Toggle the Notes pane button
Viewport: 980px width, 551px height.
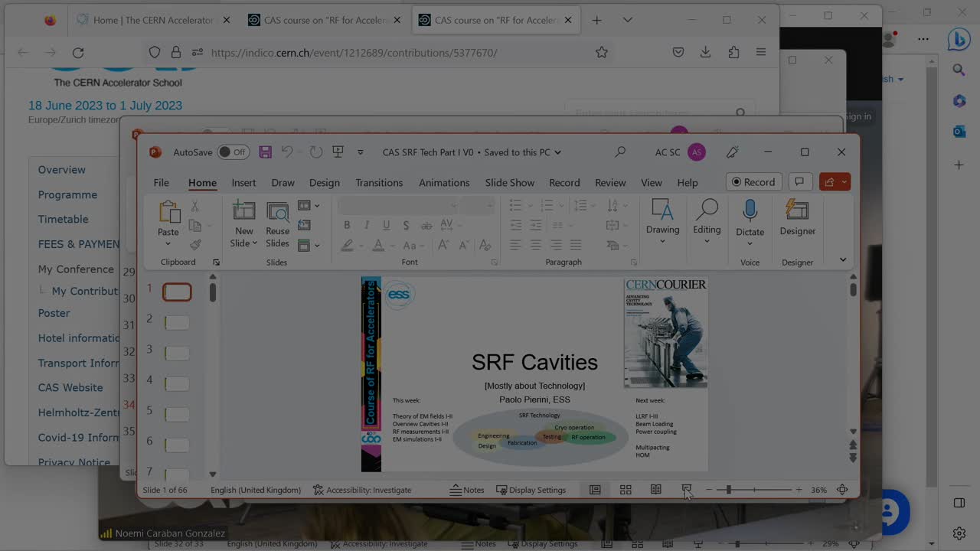coord(467,490)
